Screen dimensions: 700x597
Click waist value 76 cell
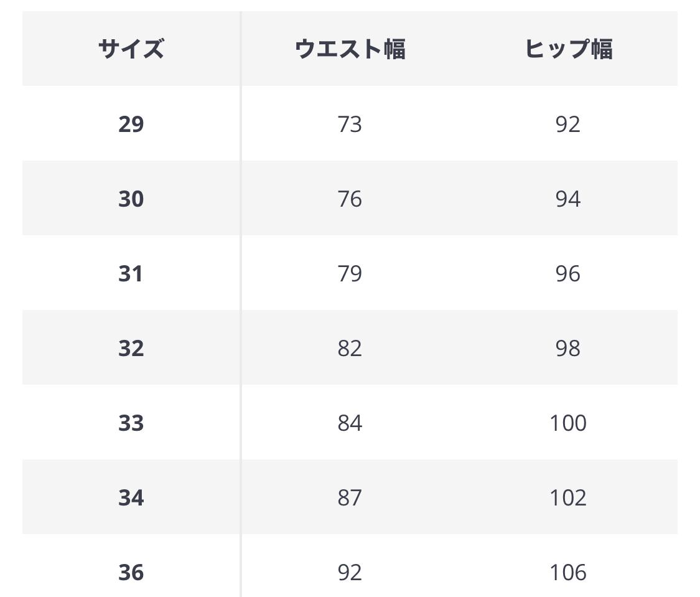point(350,199)
